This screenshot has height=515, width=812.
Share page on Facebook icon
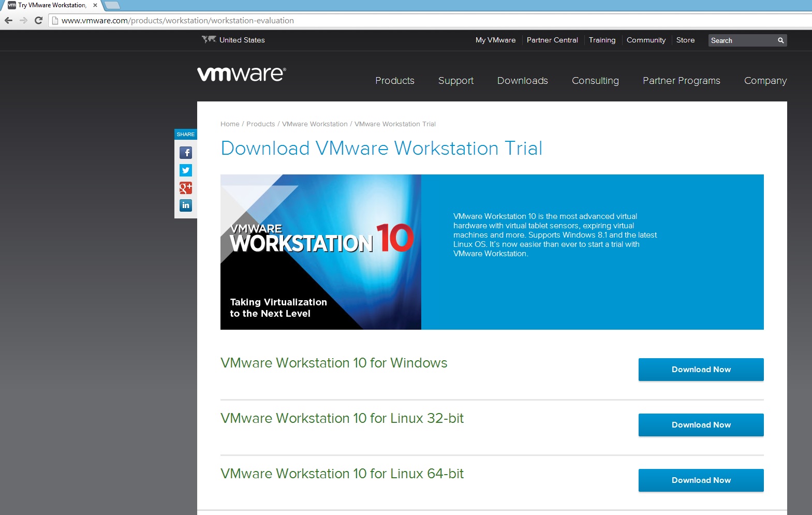tap(185, 153)
